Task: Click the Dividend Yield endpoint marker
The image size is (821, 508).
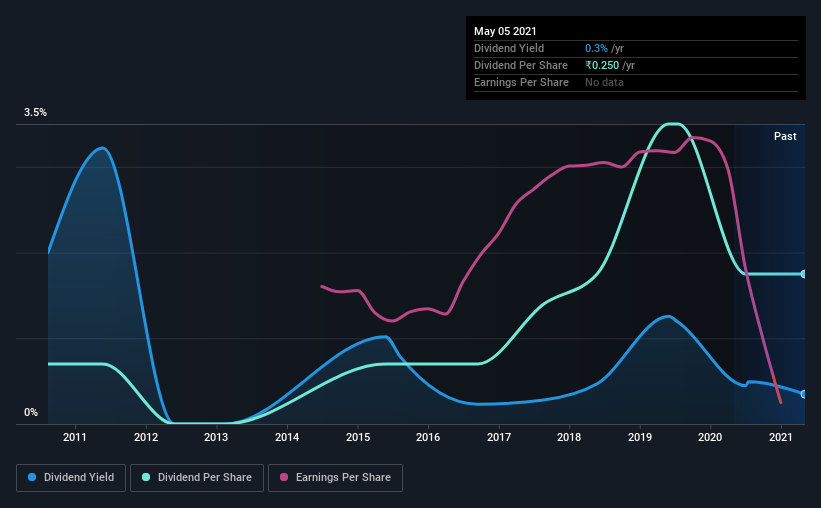Action: click(x=803, y=394)
